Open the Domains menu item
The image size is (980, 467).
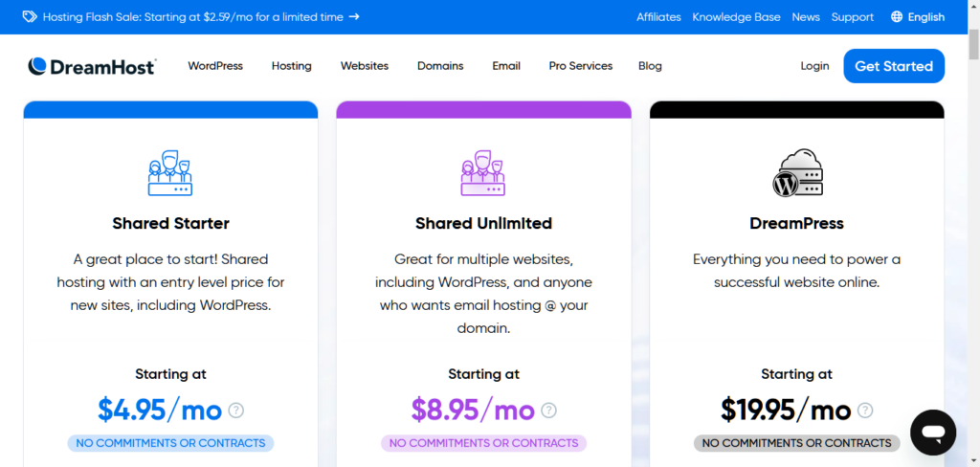(x=440, y=66)
